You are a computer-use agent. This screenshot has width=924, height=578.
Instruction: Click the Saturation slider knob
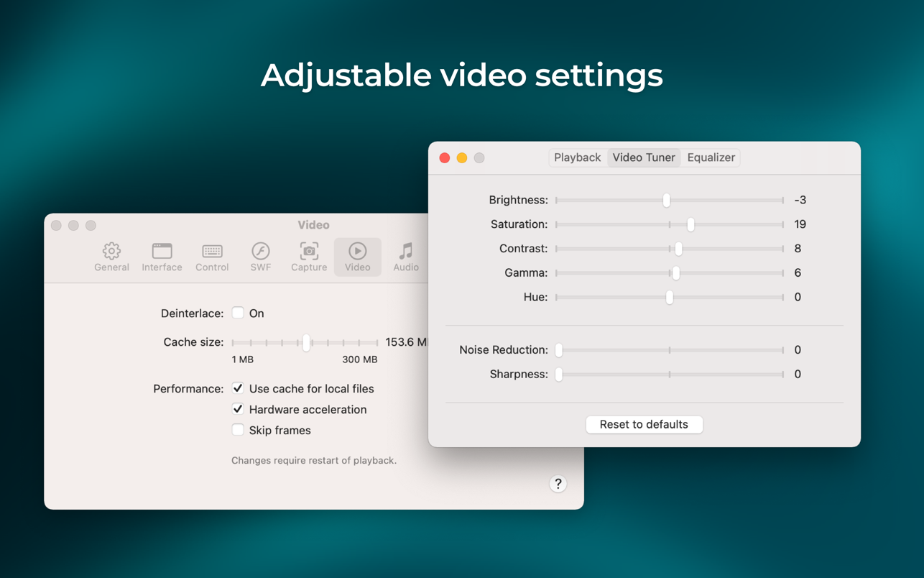click(x=690, y=224)
